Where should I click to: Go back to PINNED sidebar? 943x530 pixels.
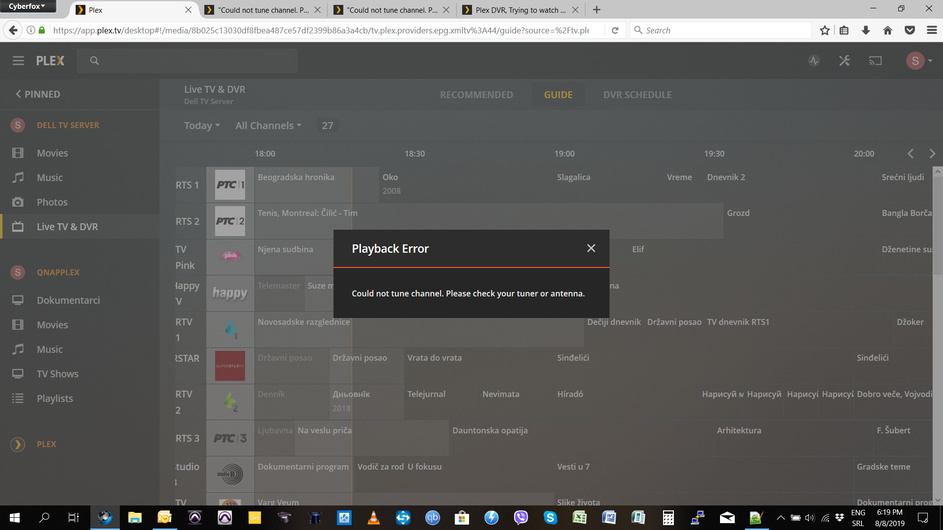[x=37, y=94]
